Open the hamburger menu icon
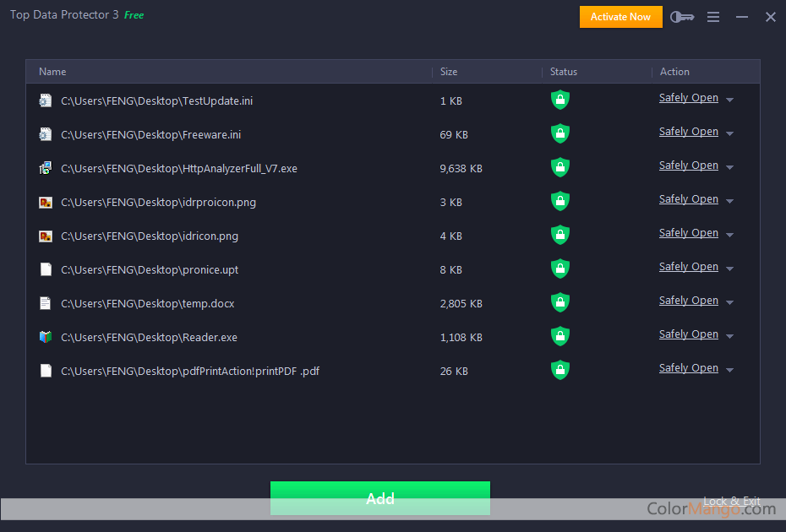 click(713, 17)
